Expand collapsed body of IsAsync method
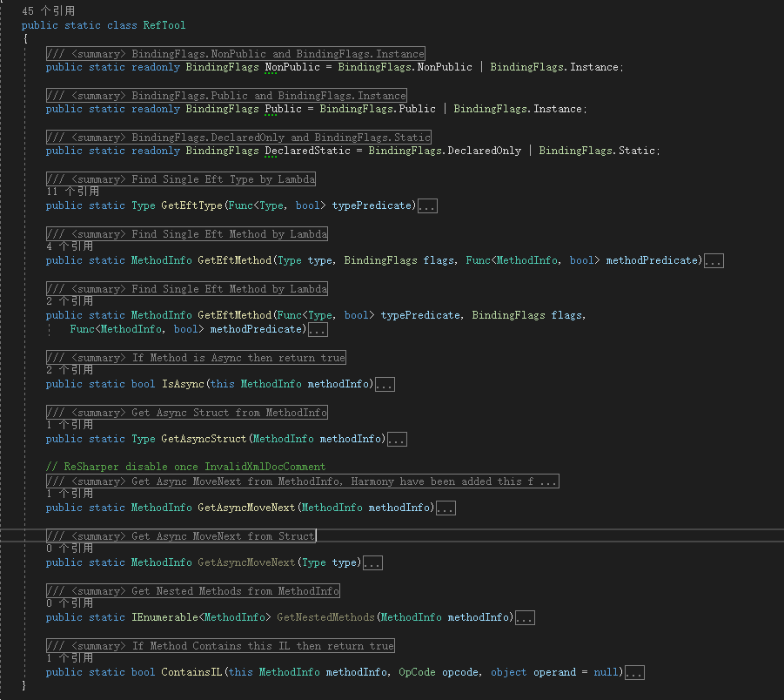 385,385
